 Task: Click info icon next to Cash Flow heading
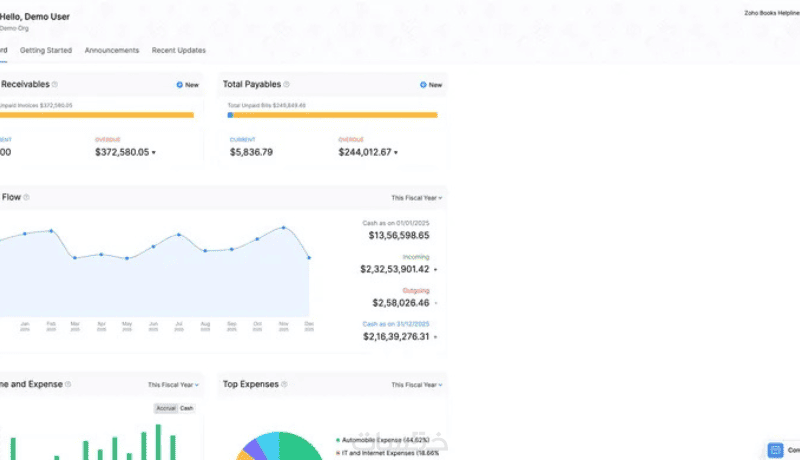tap(27, 197)
